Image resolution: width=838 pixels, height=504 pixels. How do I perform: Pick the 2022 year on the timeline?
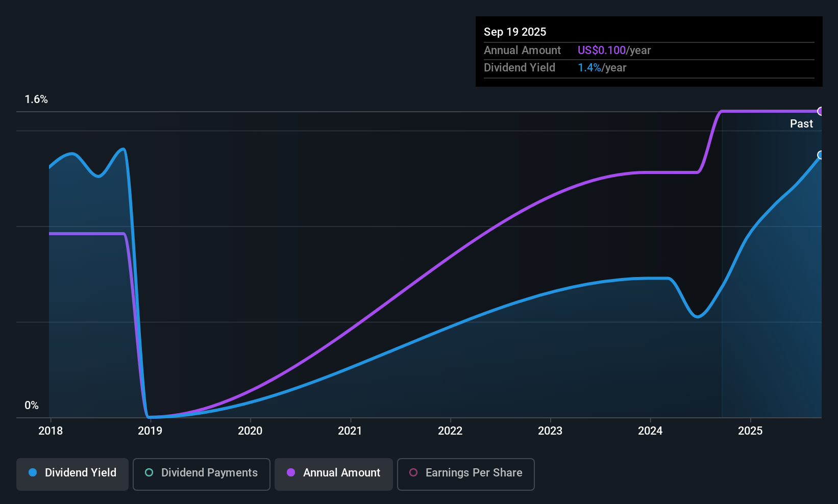coord(450,431)
